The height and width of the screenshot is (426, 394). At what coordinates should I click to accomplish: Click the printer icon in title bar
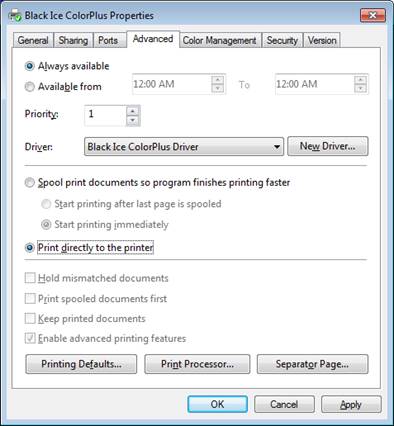click(x=14, y=15)
